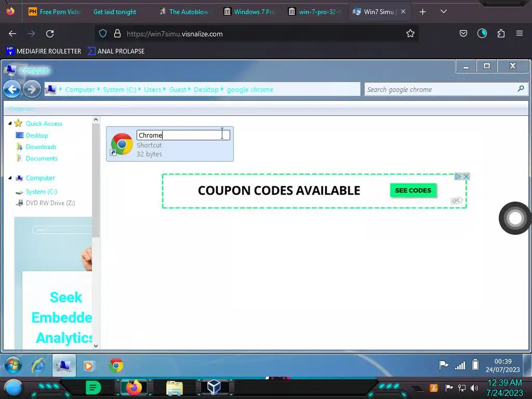Click the sidebar scroll up arrow
The image size is (532, 399).
click(96, 119)
